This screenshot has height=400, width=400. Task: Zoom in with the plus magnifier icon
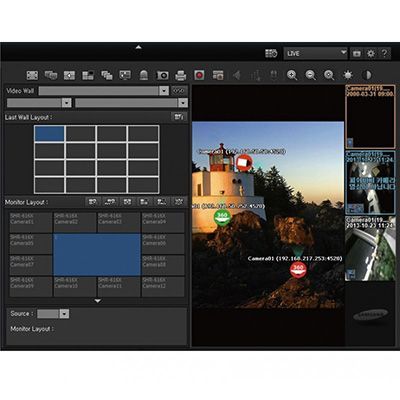click(292, 75)
